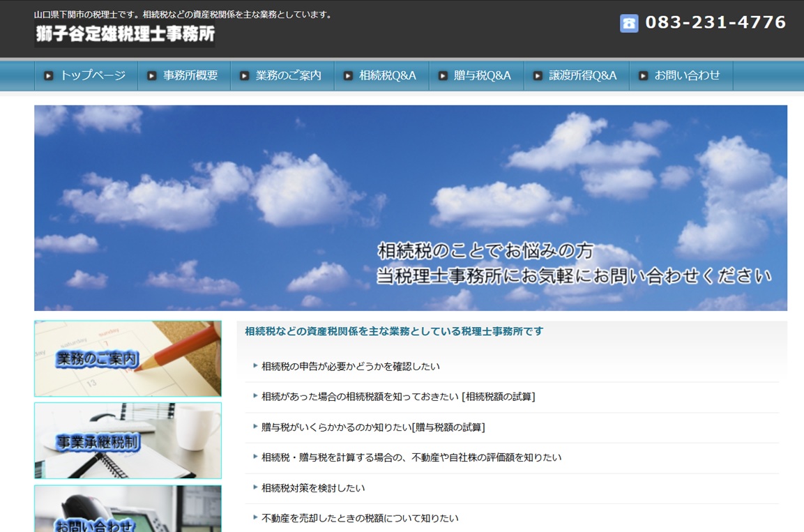The height and width of the screenshot is (532, 804).
Task: Click the arrow bullet before 不動産を売却したとき
Action: click(x=255, y=517)
